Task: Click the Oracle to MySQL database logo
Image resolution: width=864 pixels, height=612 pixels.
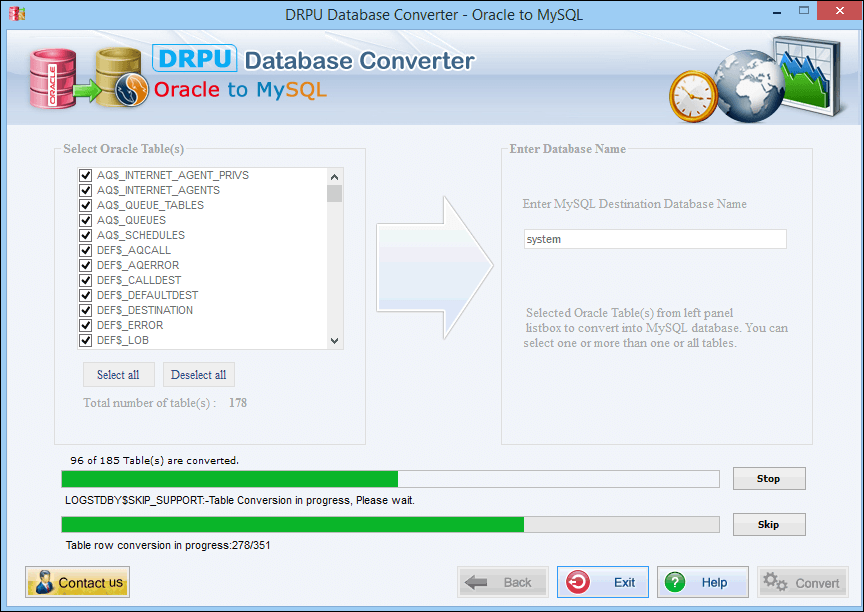Action: [89, 78]
